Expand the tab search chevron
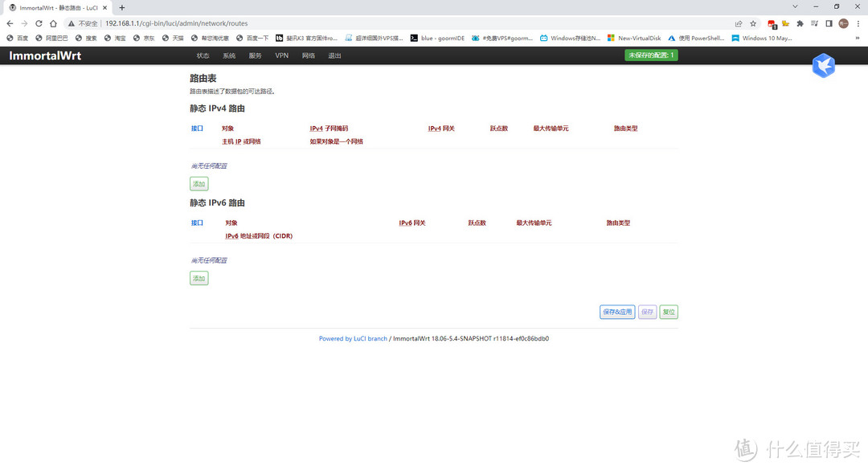This screenshot has width=868, height=470. pyautogui.click(x=795, y=6)
